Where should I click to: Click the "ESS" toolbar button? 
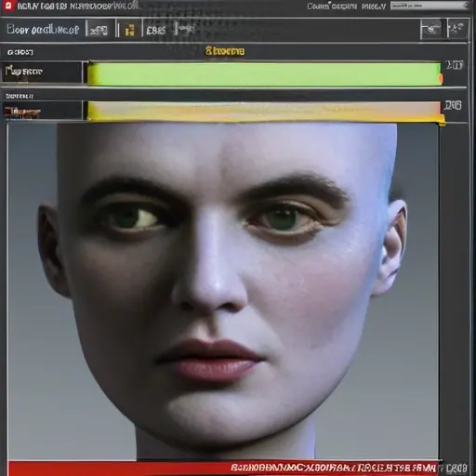(156, 31)
